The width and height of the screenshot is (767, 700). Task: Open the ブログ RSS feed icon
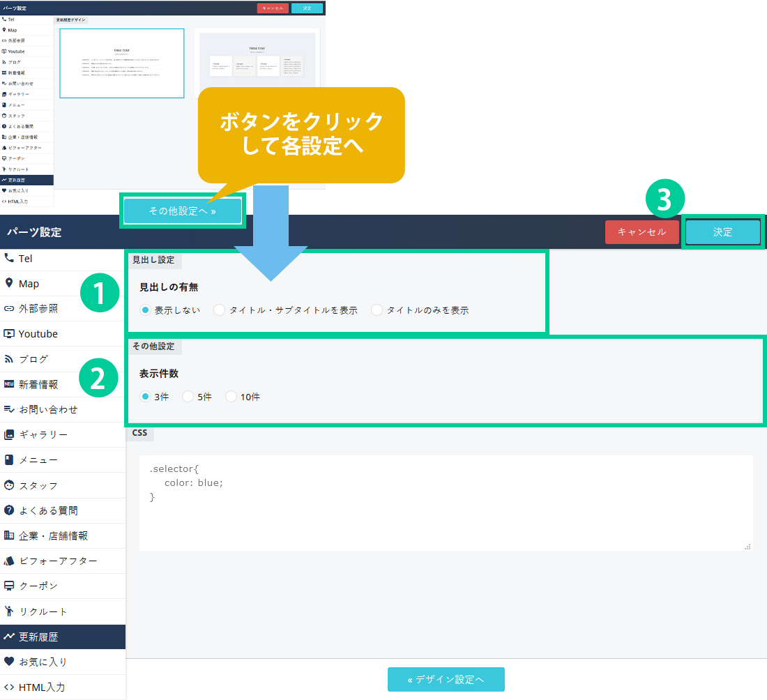(9, 359)
